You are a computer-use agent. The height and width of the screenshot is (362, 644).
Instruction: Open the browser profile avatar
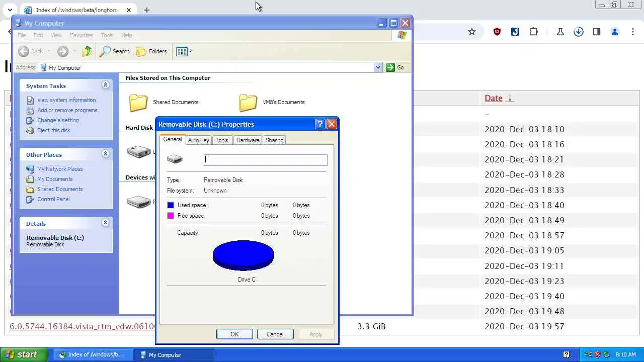615,32
